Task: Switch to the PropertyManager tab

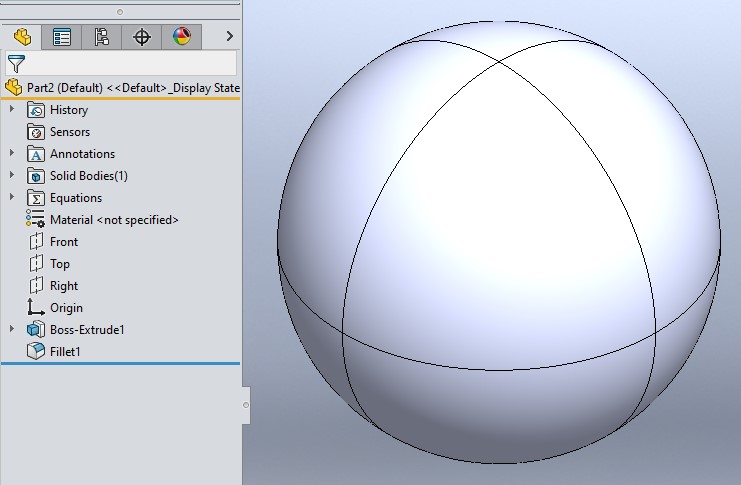Action: click(62, 37)
